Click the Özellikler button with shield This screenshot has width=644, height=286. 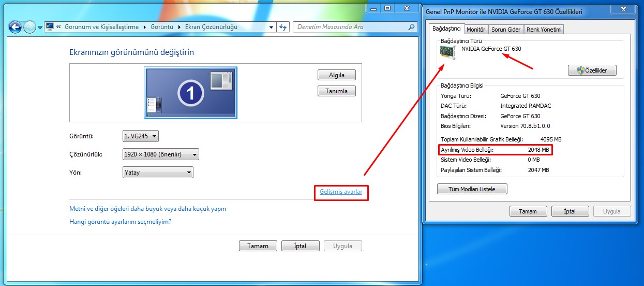[x=592, y=70]
